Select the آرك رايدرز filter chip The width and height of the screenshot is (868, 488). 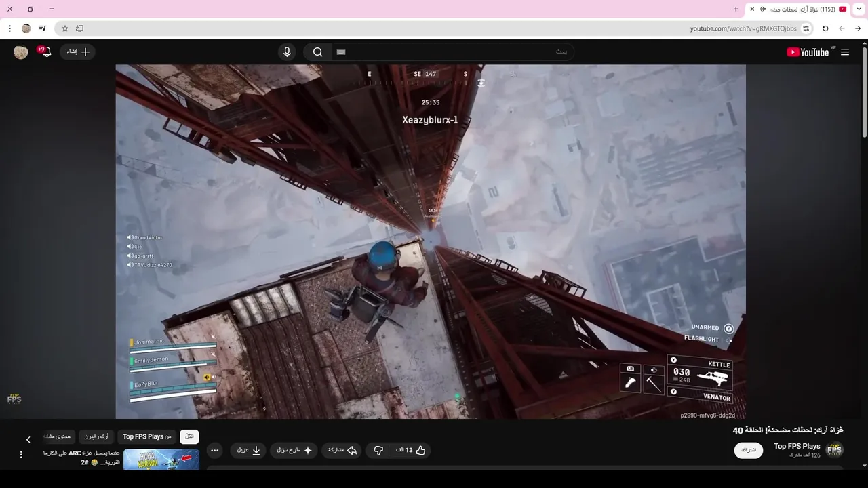[97, 436]
